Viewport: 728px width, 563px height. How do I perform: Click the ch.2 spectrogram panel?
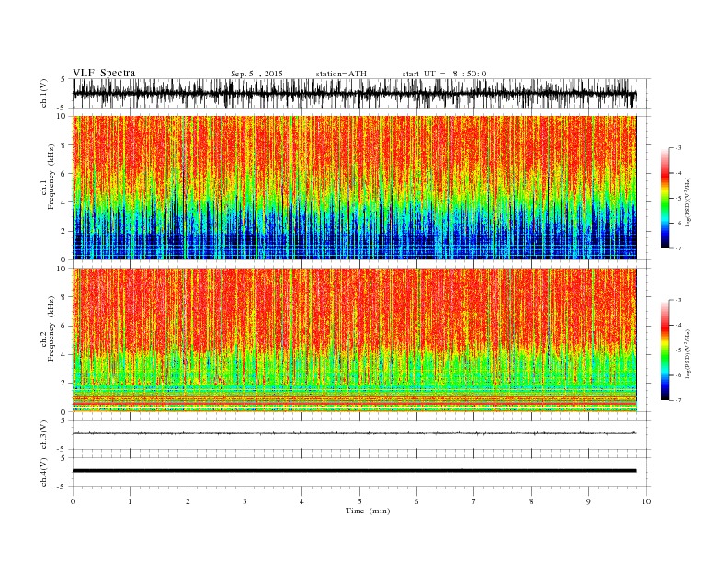tap(354, 339)
